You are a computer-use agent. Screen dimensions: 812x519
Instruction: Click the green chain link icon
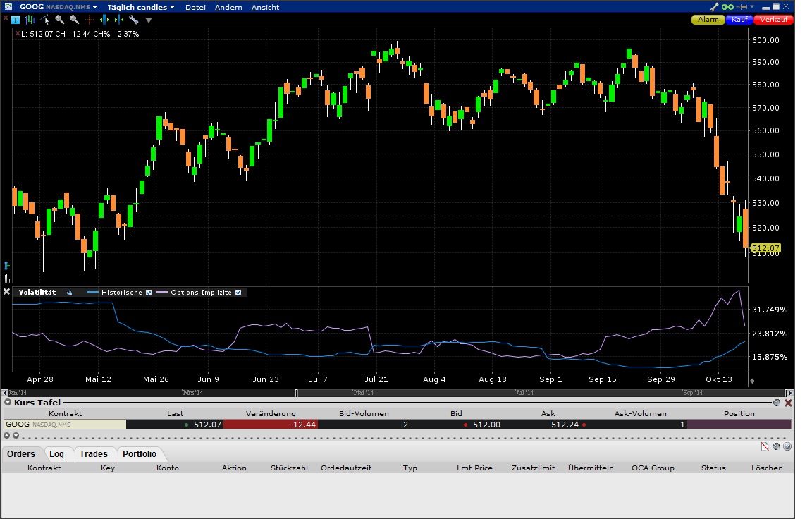[x=728, y=7]
